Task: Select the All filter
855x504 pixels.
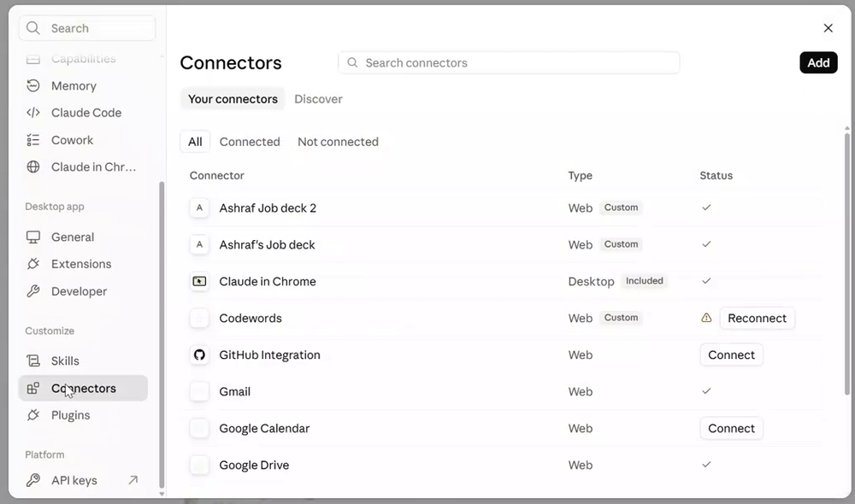Action: (x=195, y=142)
